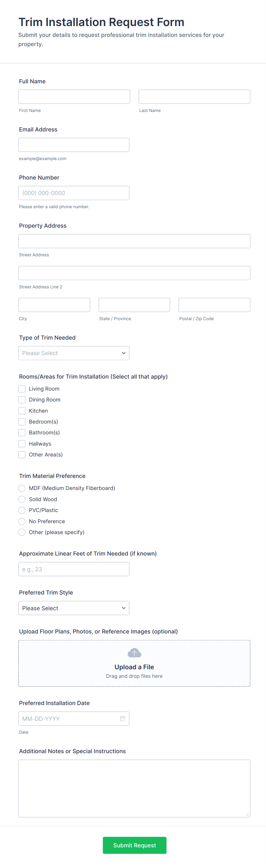Open the calendar date picker icon
This screenshot has width=266, height=868.
[x=123, y=719]
